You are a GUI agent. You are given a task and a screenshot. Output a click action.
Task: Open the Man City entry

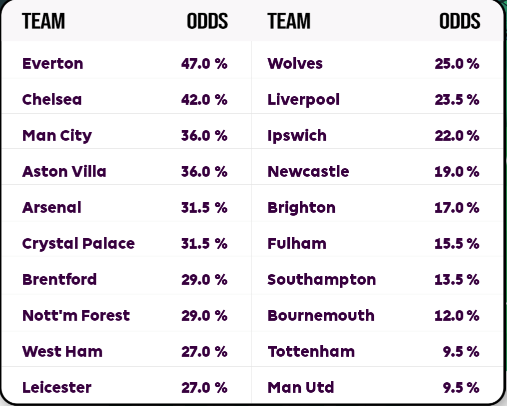coord(126,135)
